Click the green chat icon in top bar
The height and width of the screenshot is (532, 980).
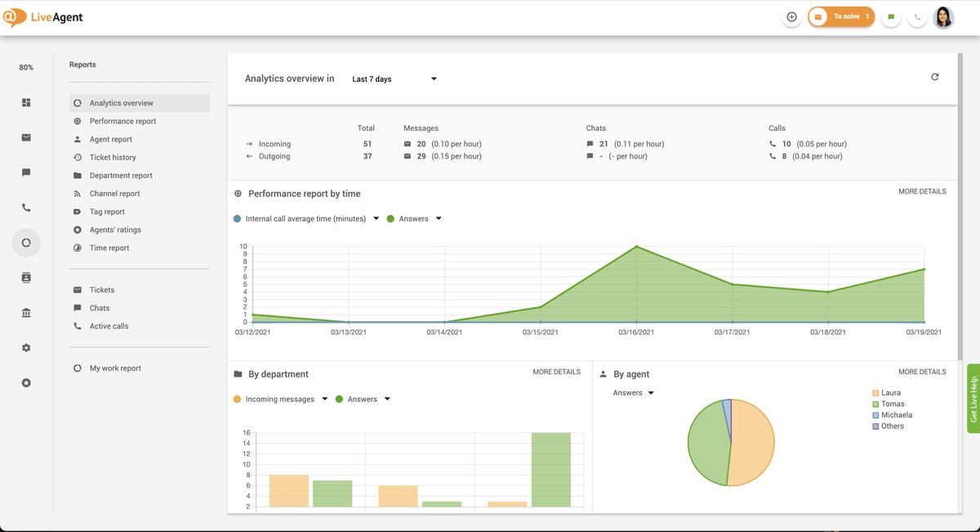point(890,16)
